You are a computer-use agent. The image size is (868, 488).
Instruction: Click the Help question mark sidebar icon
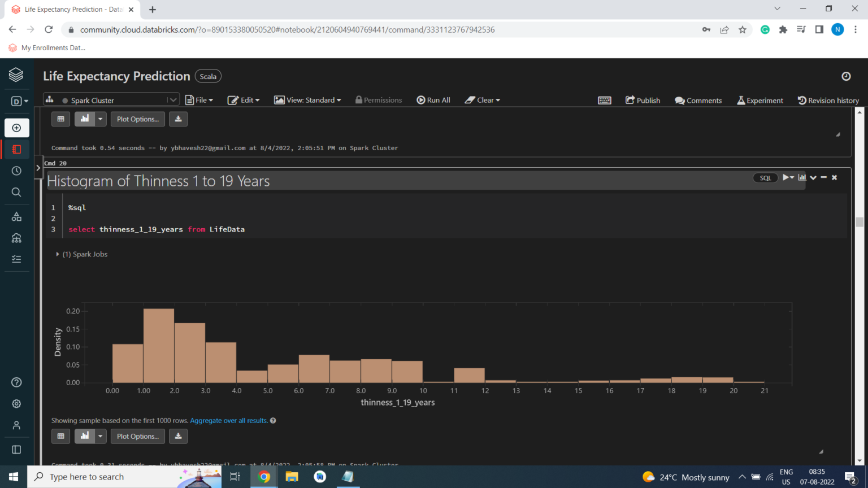[x=16, y=382]
